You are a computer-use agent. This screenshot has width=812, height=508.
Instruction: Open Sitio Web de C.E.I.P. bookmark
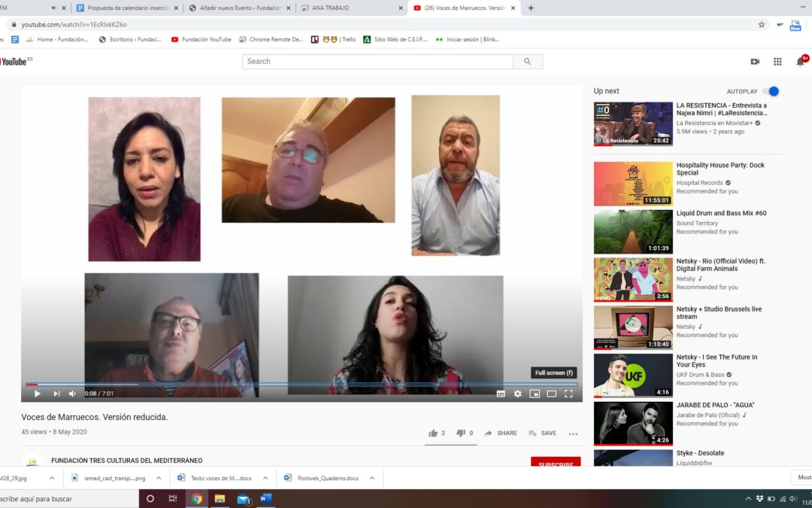coord(395,39)
